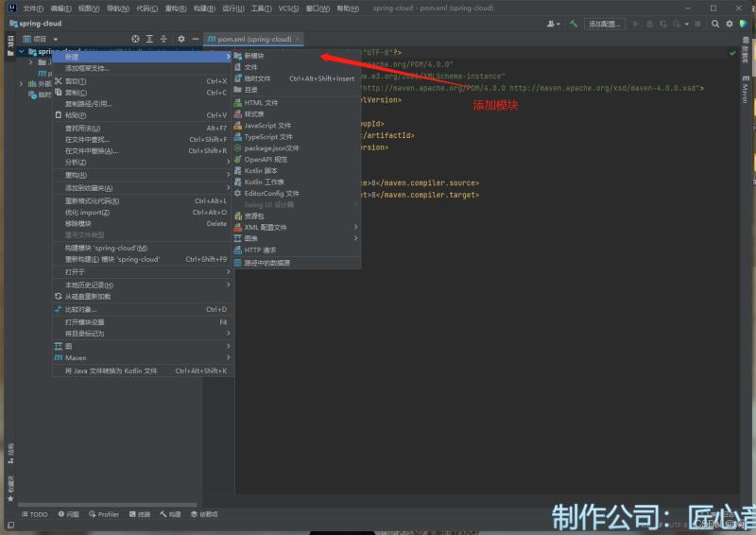Select 新模块 from the new submenu
Viewport: 756px width, 535px height.
click(254, 56)
